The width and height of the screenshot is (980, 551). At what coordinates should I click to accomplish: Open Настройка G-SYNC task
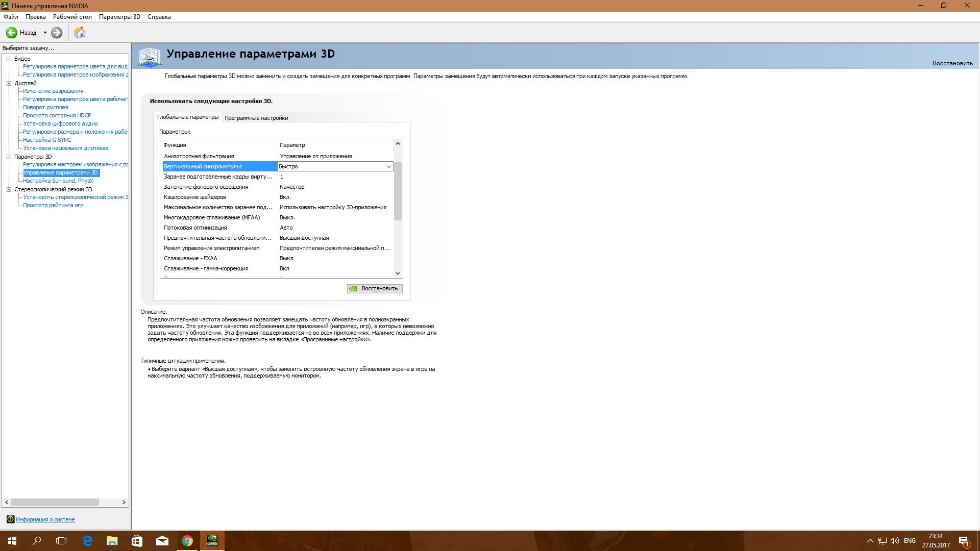(x=47, y=140)
